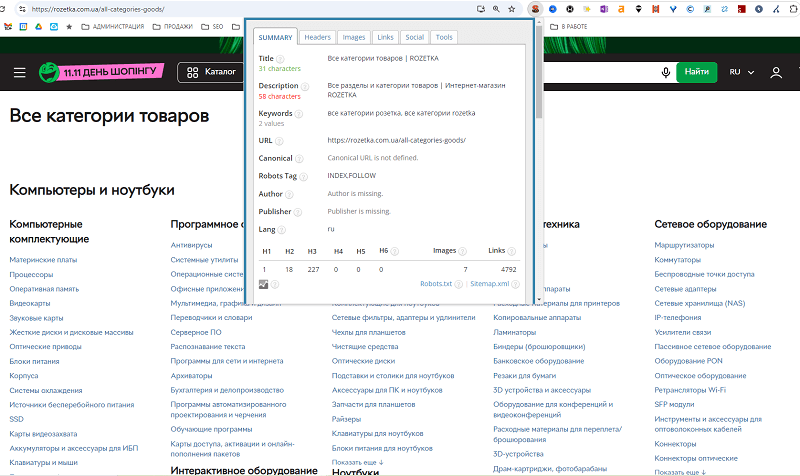Viewport: 800px width, 476px height.
Task: Expand 'Показать еще' under Сетевое оборудование
Action: click(680, 472)
